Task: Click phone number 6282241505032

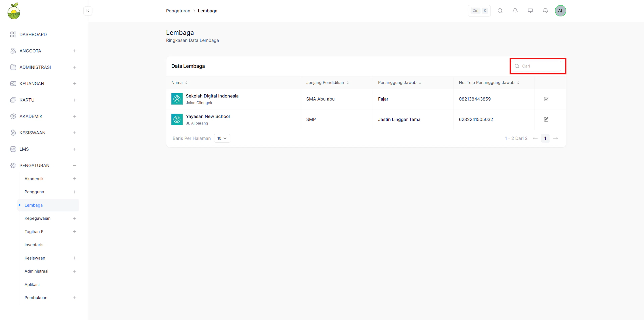Action: click(476, 119)
